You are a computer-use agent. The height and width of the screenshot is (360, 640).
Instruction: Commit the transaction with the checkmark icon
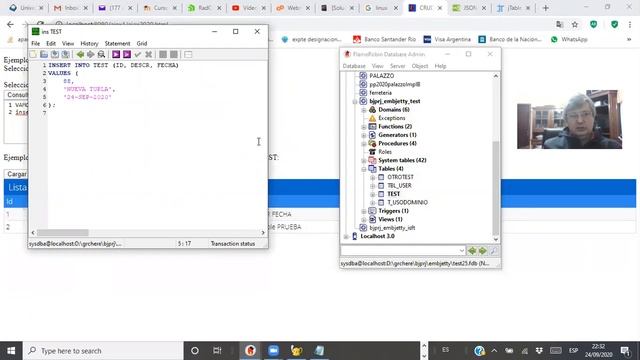138,54
